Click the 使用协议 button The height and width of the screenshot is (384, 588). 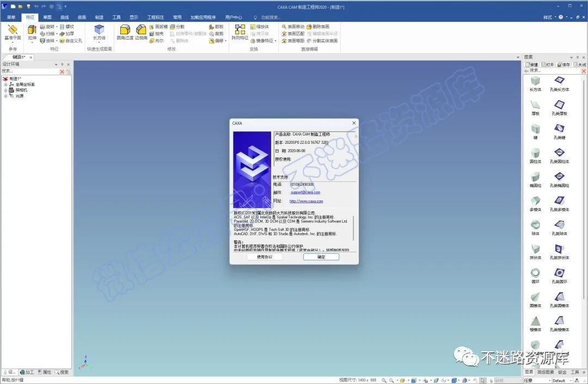(x=265, y=257)
